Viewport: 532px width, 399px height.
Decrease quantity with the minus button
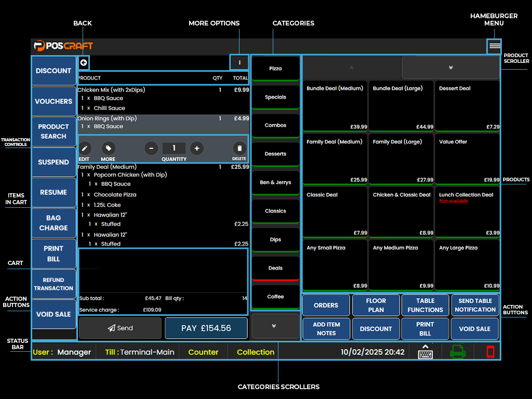(151, 148)
